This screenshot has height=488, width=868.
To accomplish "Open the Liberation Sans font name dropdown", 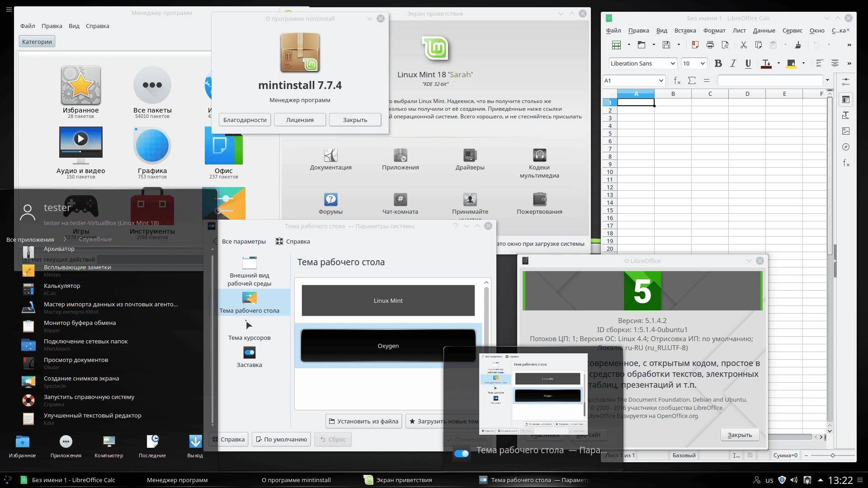I will (x=672, y=63).
